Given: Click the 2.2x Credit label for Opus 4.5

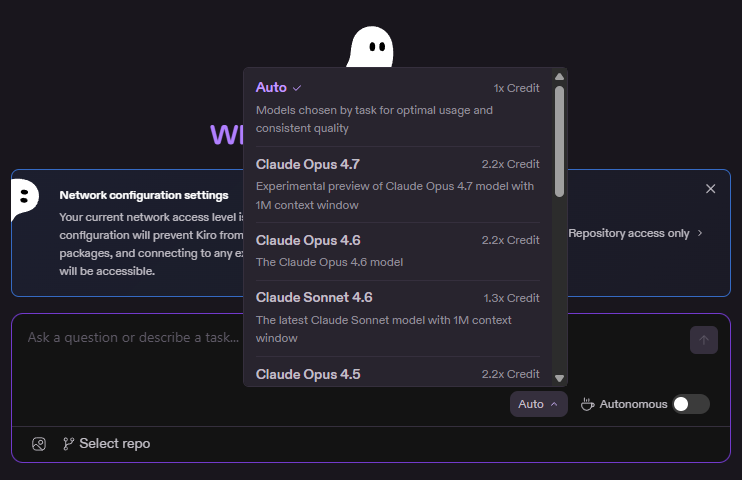Looking at the screenshot, I should pyautogui.click(x=511, y=374).
